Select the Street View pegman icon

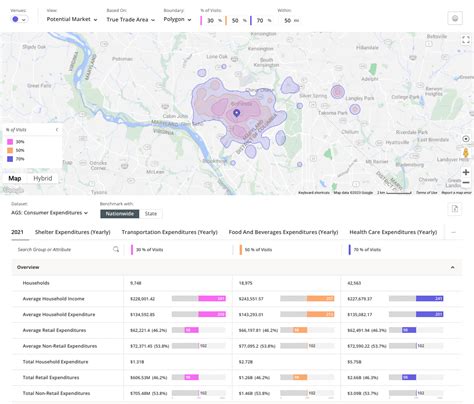point(466,153)
